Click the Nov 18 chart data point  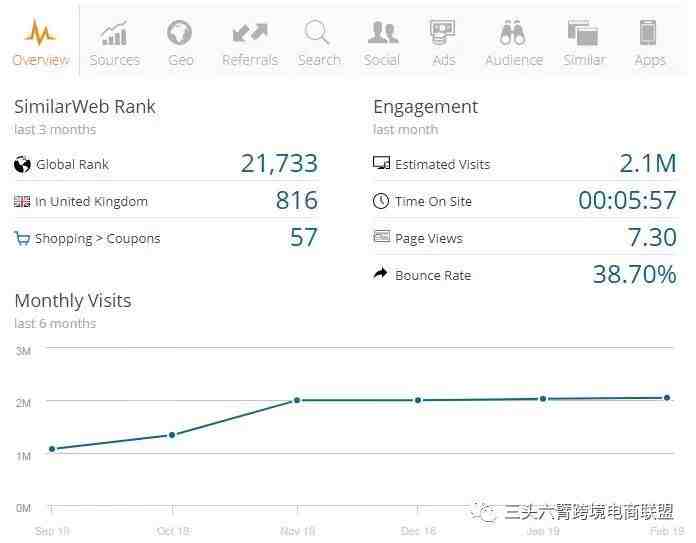(x=297, y=400)
